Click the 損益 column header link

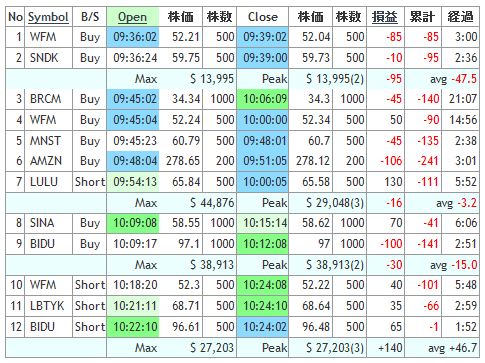coord(385,17)
